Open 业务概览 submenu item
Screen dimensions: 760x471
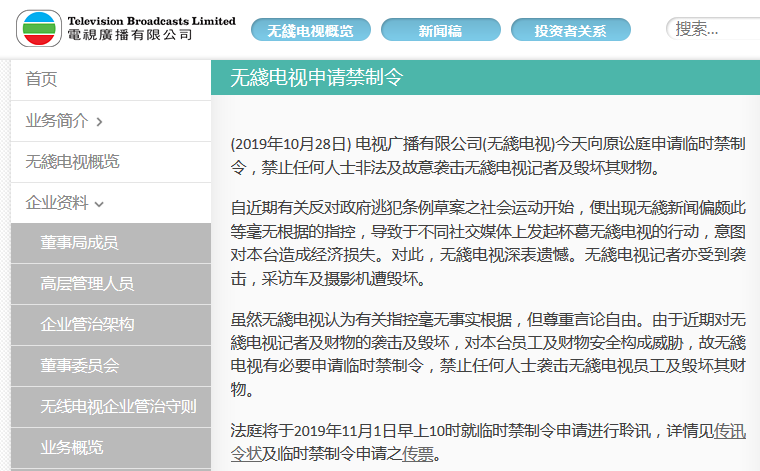pos(111,448)
